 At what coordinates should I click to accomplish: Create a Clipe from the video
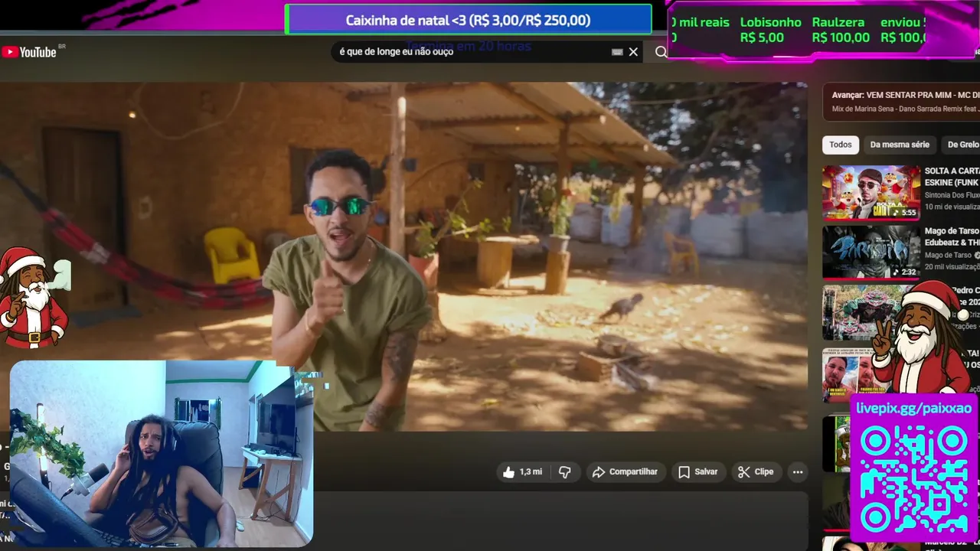(756, 472)
